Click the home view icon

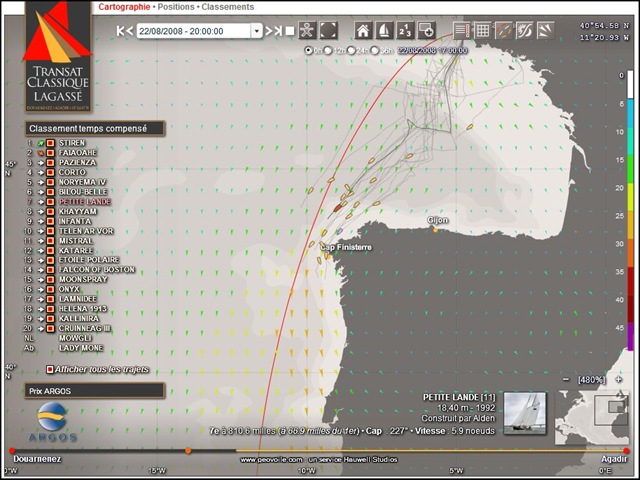point(363,31)
